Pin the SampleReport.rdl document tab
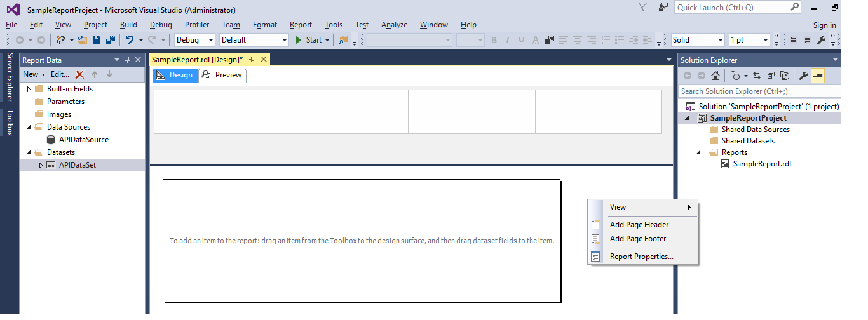The image size is (868, 320). point(252,59)
